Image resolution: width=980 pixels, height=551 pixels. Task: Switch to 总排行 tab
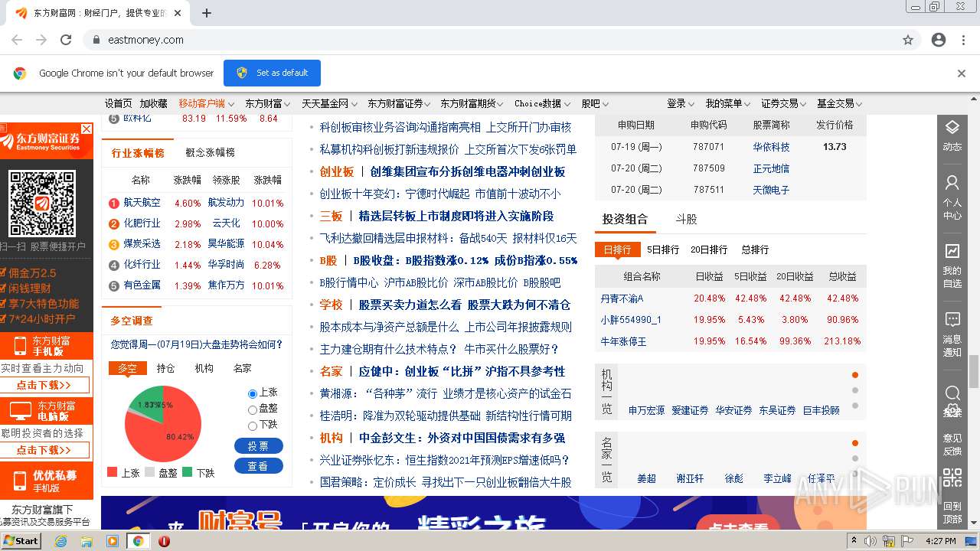pos(755,249)
